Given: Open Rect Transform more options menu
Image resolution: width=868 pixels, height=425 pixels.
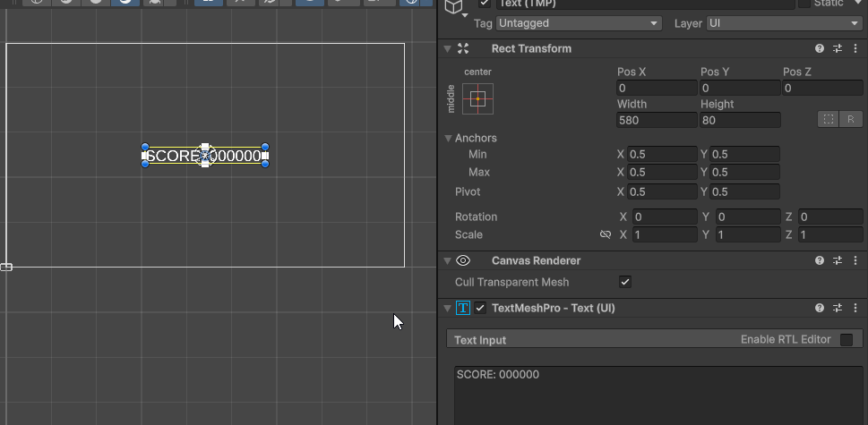Looking at the screenshot, I should pyautogui.click(x=855, y=48).
